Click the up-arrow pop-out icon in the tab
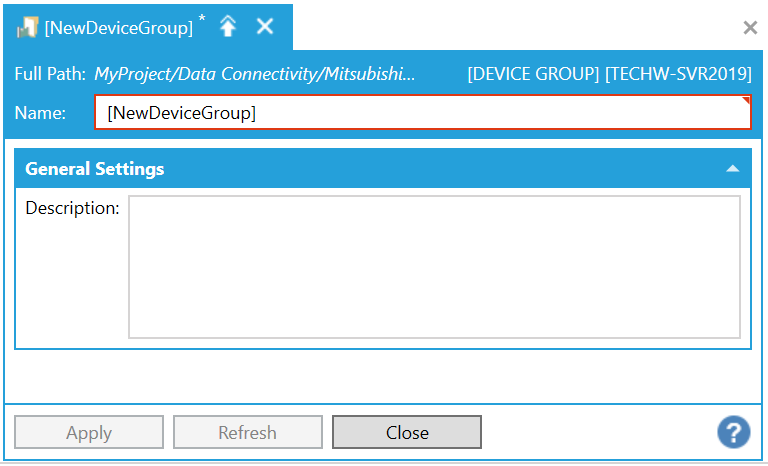The width and height of the screenshot is (768, 466). 228,27
